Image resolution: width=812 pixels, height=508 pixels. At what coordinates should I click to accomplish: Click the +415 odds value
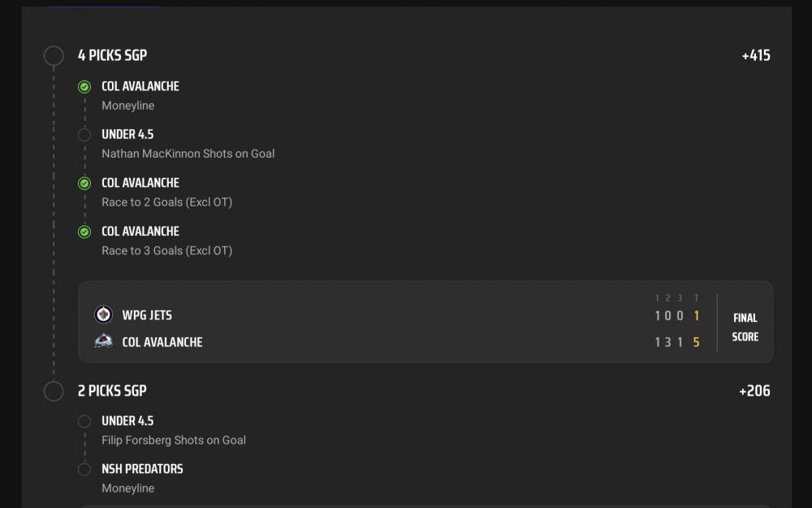(755, 55)
